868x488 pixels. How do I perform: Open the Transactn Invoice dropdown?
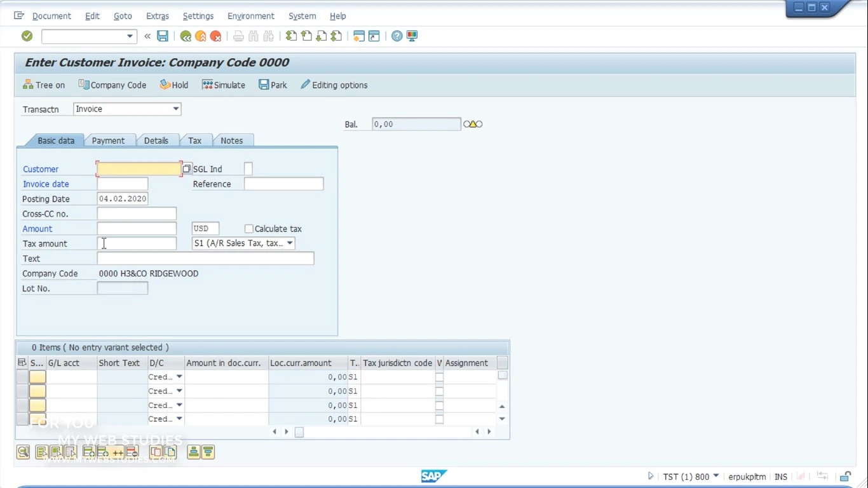tap(176, 109)
